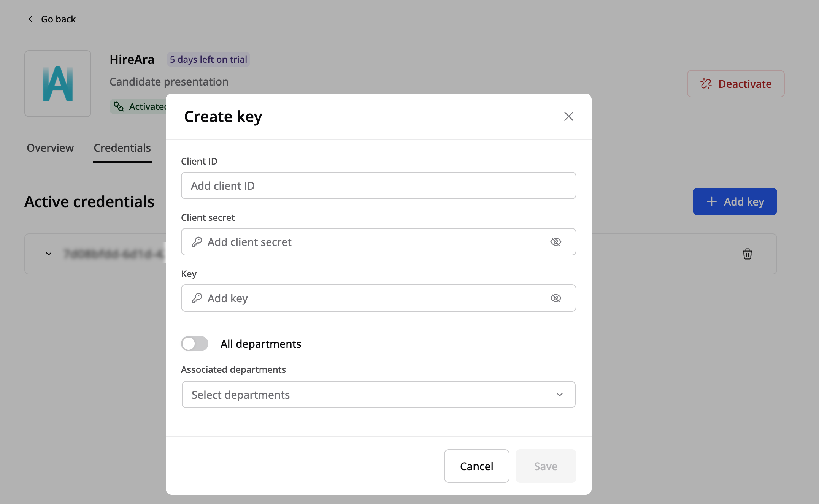The height and width of the screenshot is (504, 819).
Task: Click the key icon in Key field
Action: pos(197,298)
